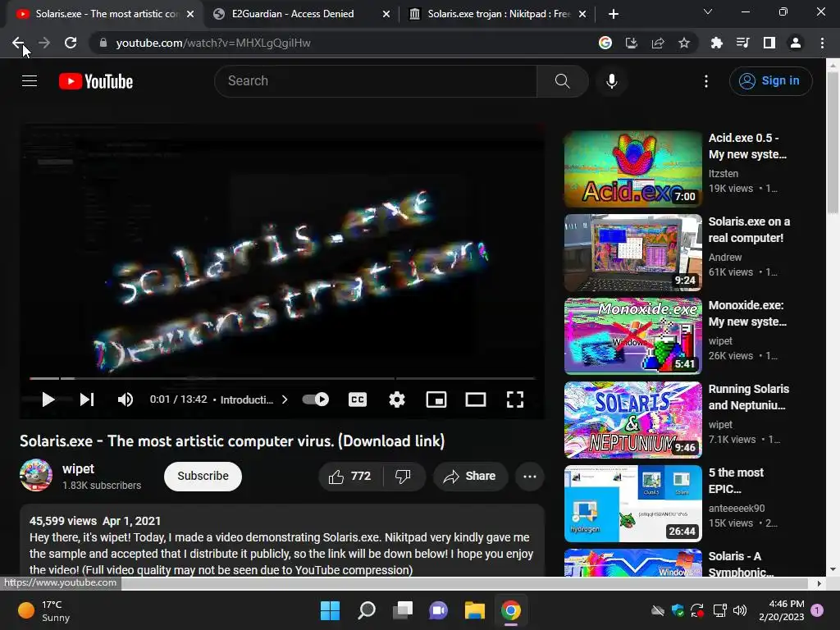This screenshot has width=840, height=630.
Task: Open the Chat app in taskbar
Action: click(x=438, y=610)
